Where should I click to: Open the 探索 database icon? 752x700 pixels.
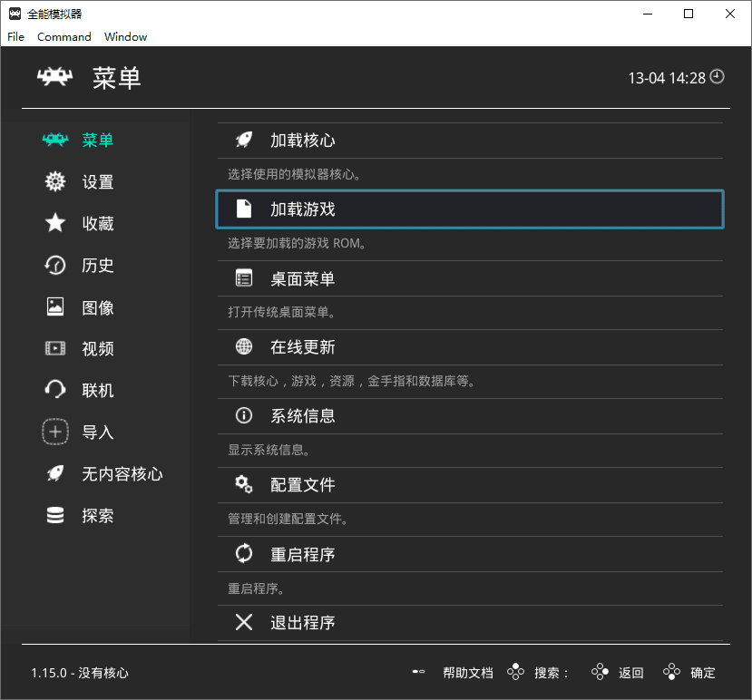click(55, 515)
